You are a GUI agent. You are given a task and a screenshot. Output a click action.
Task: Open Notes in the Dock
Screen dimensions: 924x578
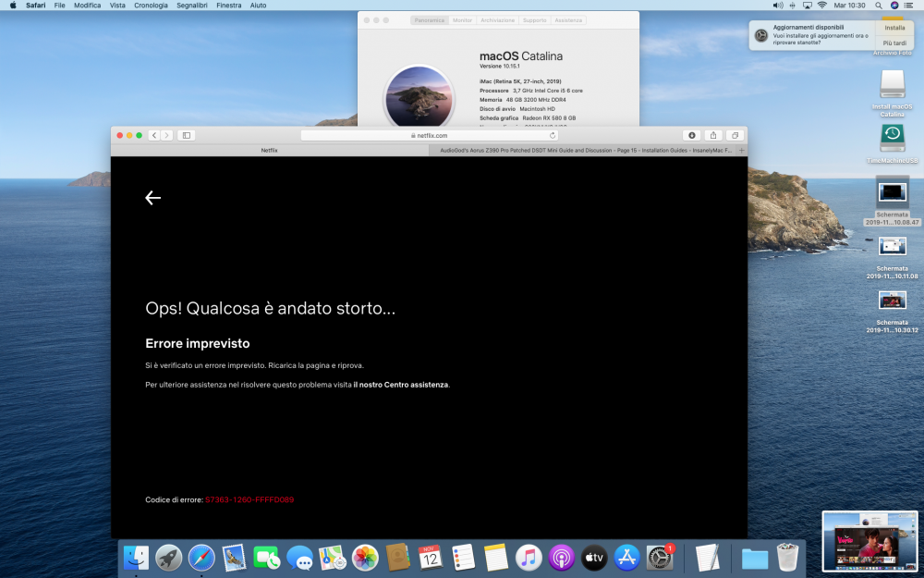pos(495,557)
